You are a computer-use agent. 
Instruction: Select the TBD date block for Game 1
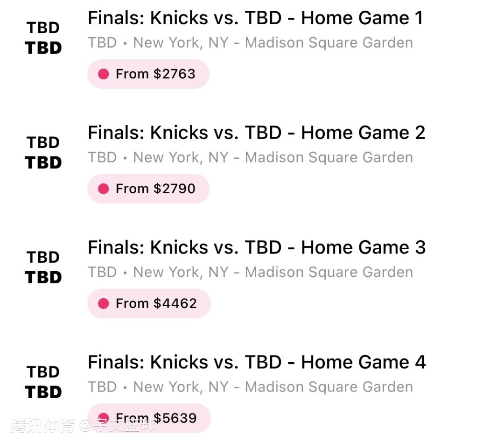point(43,38)
